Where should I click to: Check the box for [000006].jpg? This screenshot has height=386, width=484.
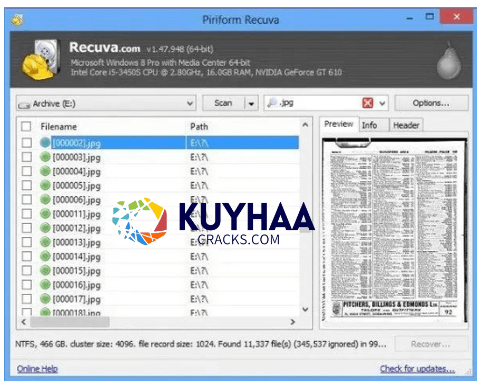pyautogui.click(x=27, y=199)
